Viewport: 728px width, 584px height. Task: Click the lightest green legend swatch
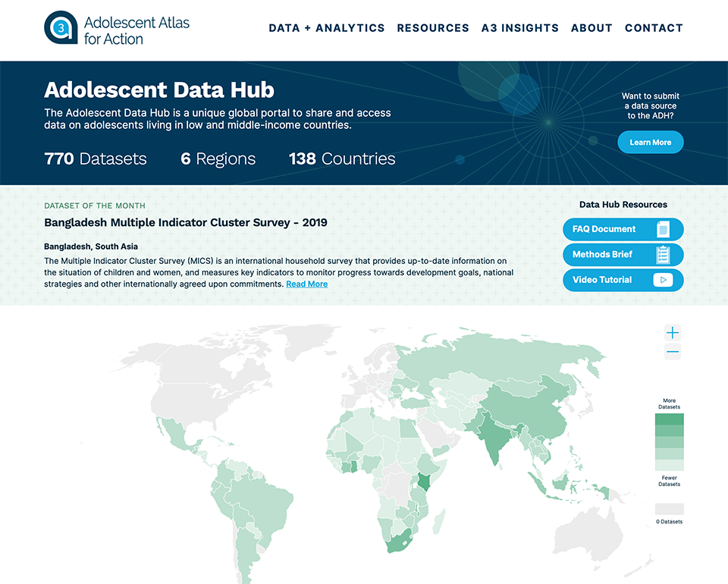click(x=669, y=465)
